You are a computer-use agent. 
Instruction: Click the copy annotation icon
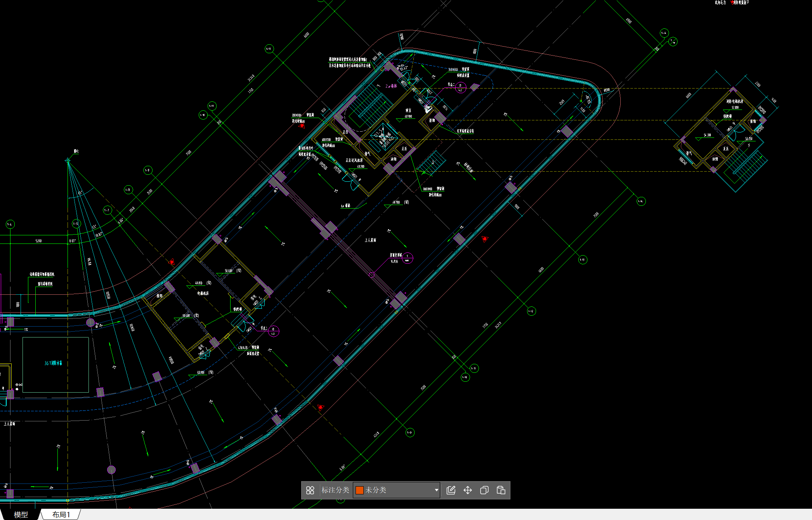[x=484, y=490]
